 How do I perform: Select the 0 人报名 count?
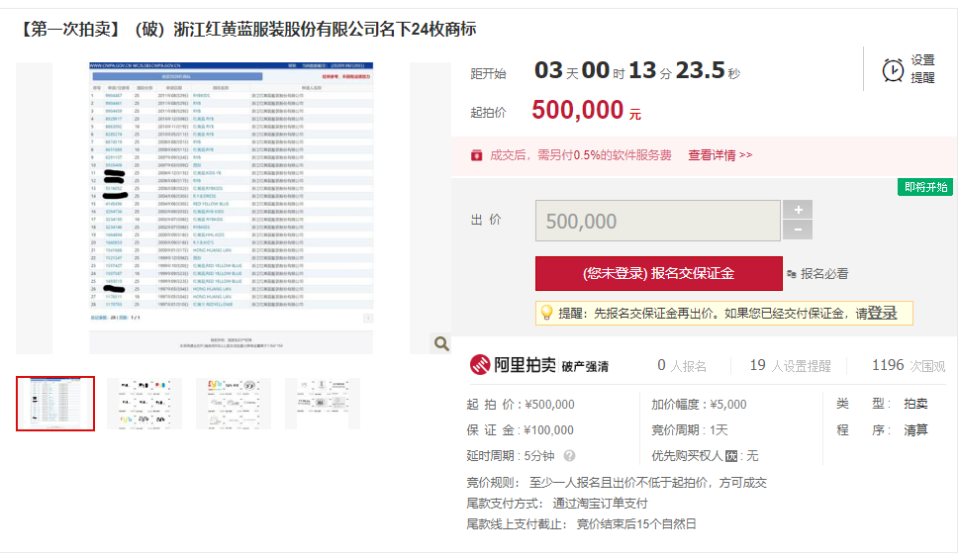pos(681,365)
